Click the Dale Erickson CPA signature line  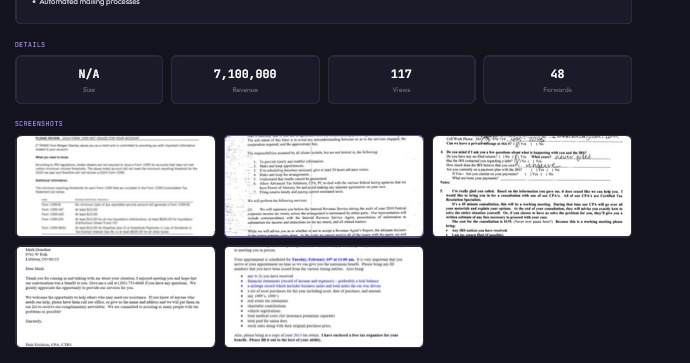click(x=48, y=344)
